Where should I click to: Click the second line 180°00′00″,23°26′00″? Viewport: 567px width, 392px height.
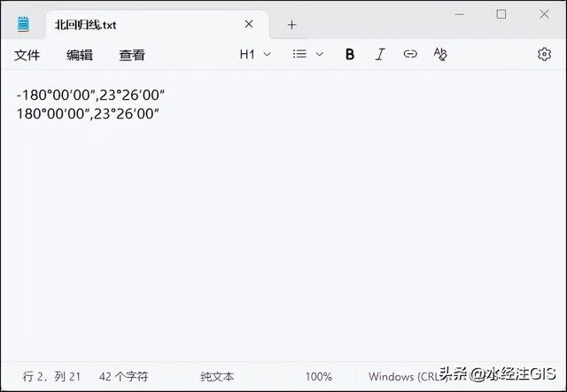coord(88,114)
